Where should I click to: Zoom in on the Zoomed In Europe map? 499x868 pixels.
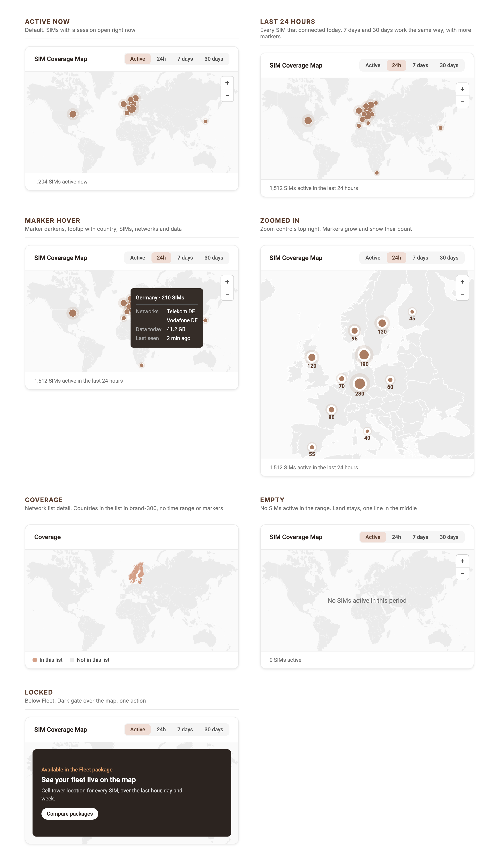(x=462, y=282)
